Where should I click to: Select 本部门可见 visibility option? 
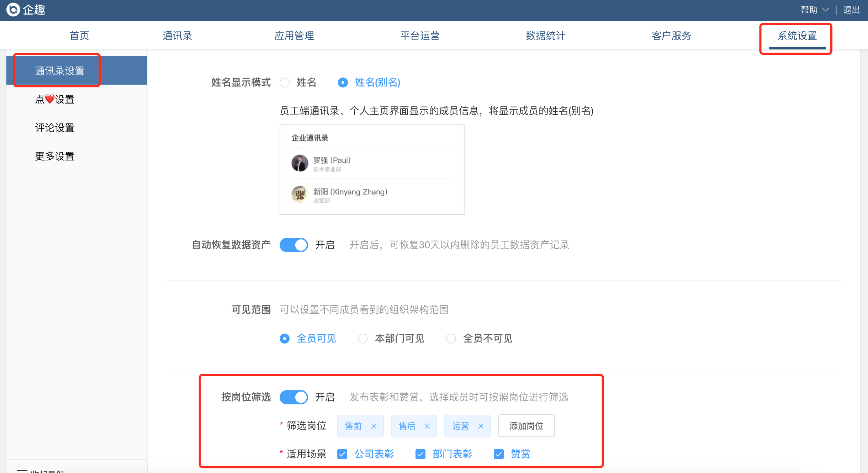[x=363, y=339]
